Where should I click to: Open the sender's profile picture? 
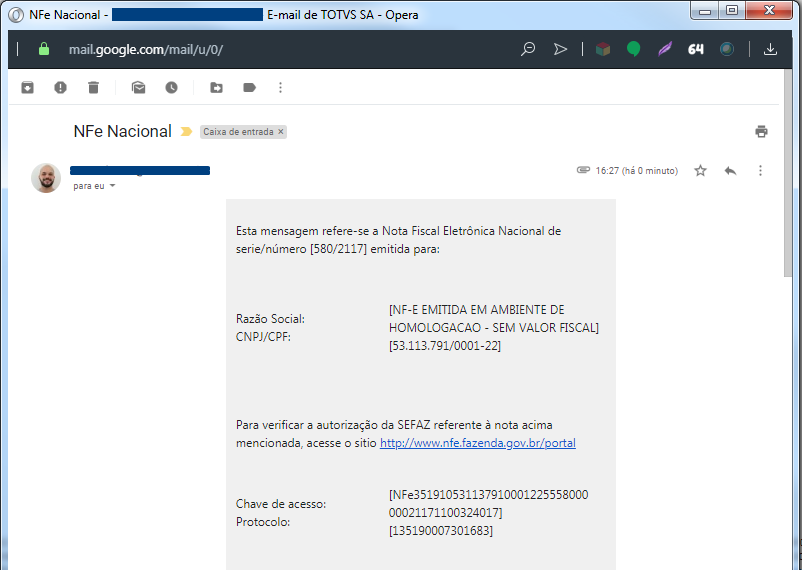click(x=46, y=178)
